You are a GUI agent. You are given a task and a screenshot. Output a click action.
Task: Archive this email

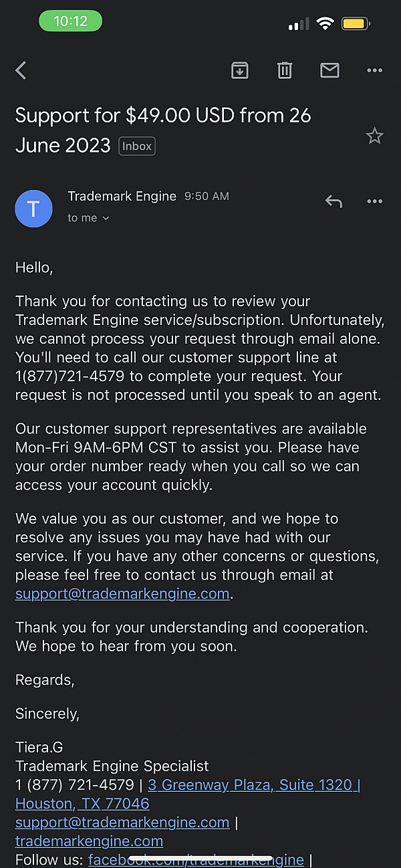239,70
